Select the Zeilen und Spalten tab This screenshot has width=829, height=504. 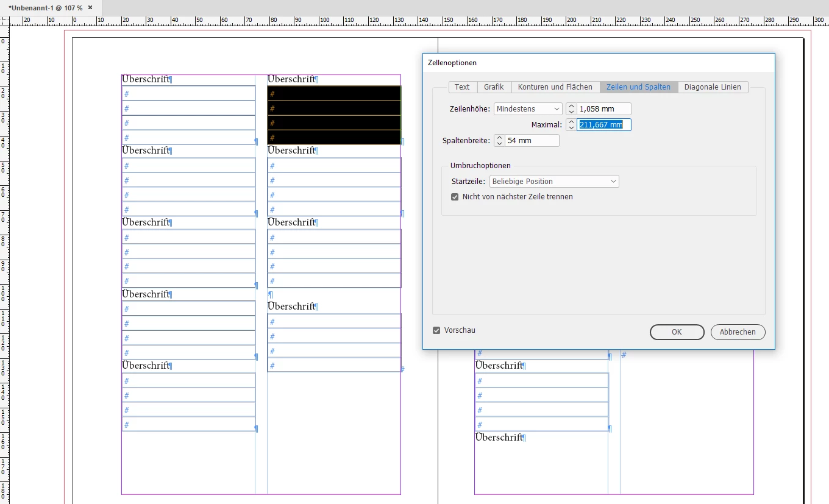(x=638, y=87)
